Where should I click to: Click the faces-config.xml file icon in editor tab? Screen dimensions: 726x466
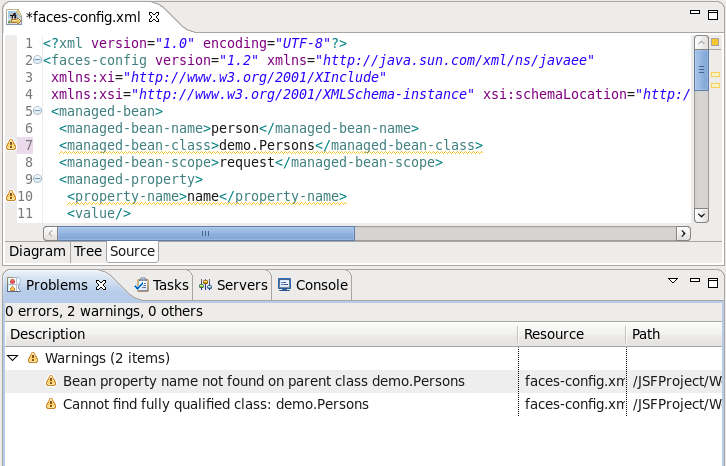click(14, 17)
